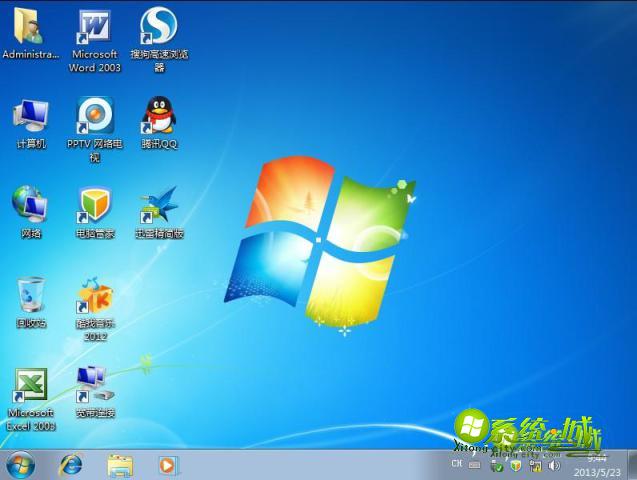Click the safely remove hardware tray icon
This screenshot has height=480, width=637.
coord(496,466)
